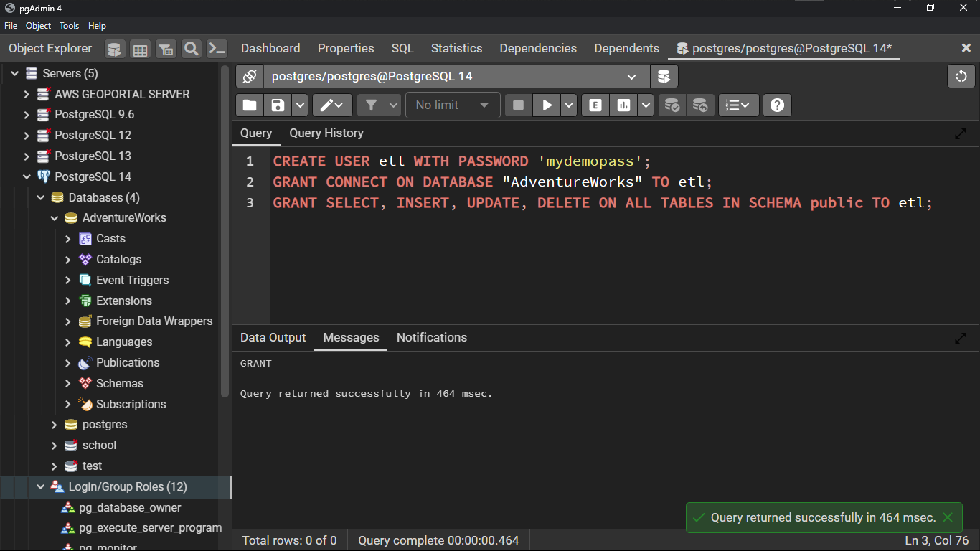Viewport: 980px width, 551px height.
Task: Open the execute options dropdown arrow
Action: tap(569, 105)
